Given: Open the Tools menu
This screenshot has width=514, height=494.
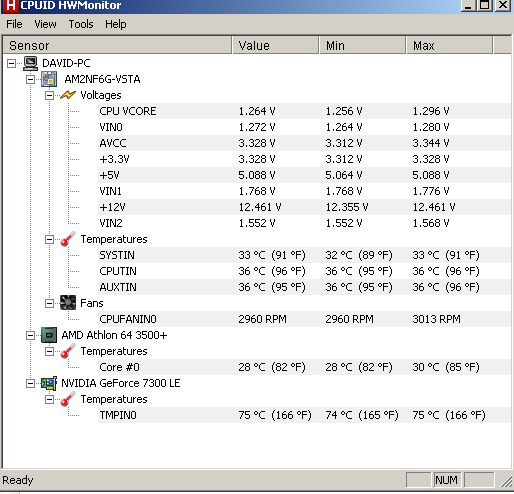Looking at the screenshot, I should 81,24.
